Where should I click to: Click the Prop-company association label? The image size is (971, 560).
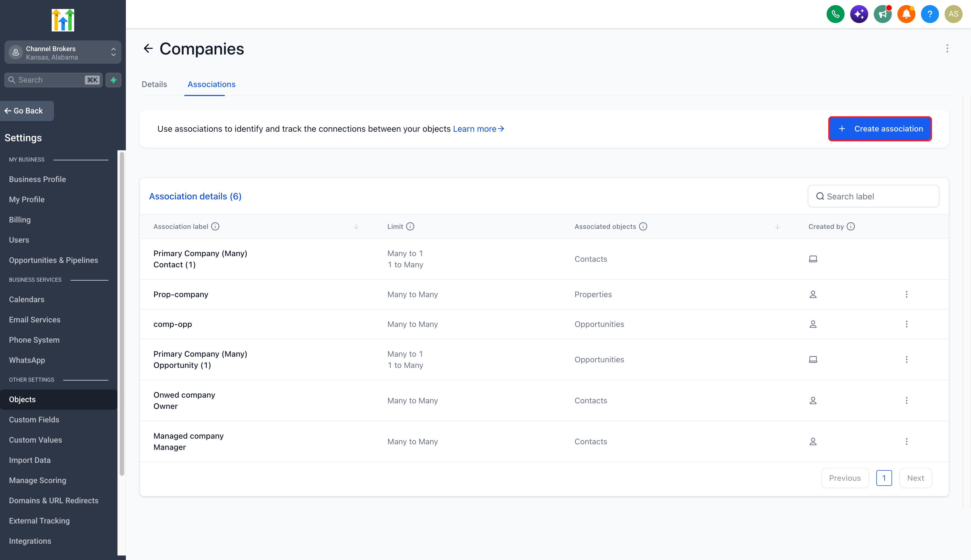[181, 294]
